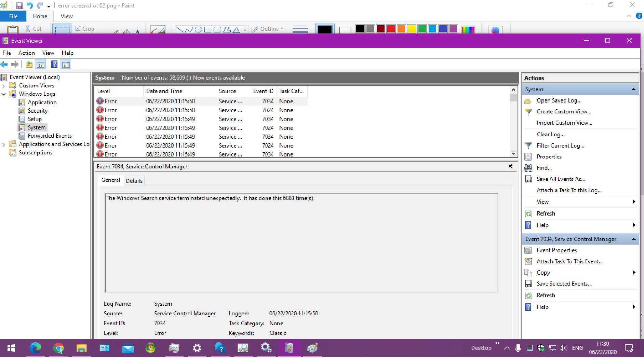This screenshot has height=358, width=644.
Task: Open Event Viewer View menu
Action: click(48, 53)
